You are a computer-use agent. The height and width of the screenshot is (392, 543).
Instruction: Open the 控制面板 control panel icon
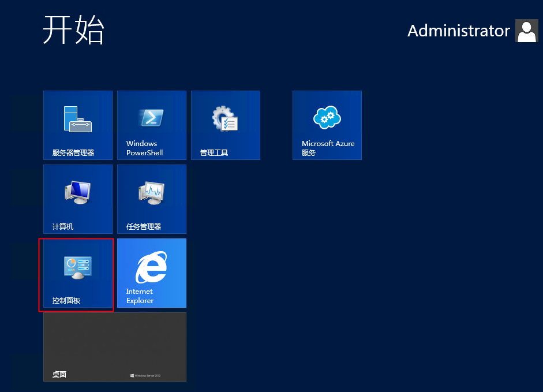coord(77,267)
